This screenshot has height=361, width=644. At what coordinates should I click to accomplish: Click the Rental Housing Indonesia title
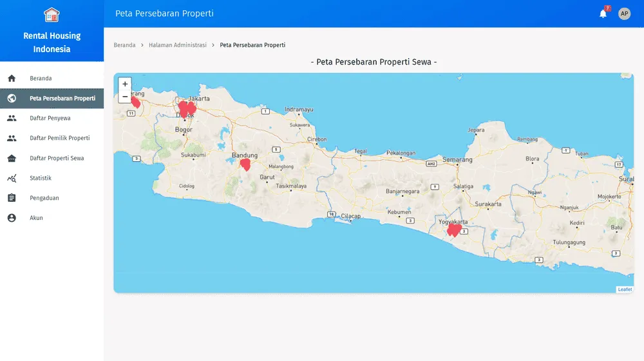point(52,43)
